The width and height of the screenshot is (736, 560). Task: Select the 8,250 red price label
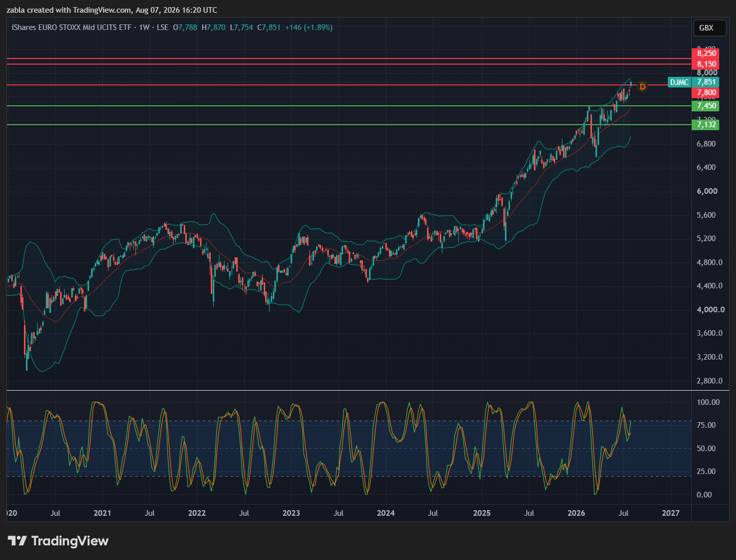[x=705, y=53]
